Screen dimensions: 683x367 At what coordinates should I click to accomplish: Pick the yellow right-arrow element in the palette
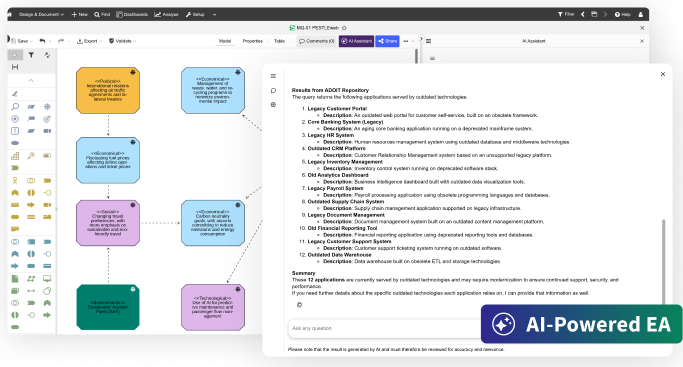31,205
